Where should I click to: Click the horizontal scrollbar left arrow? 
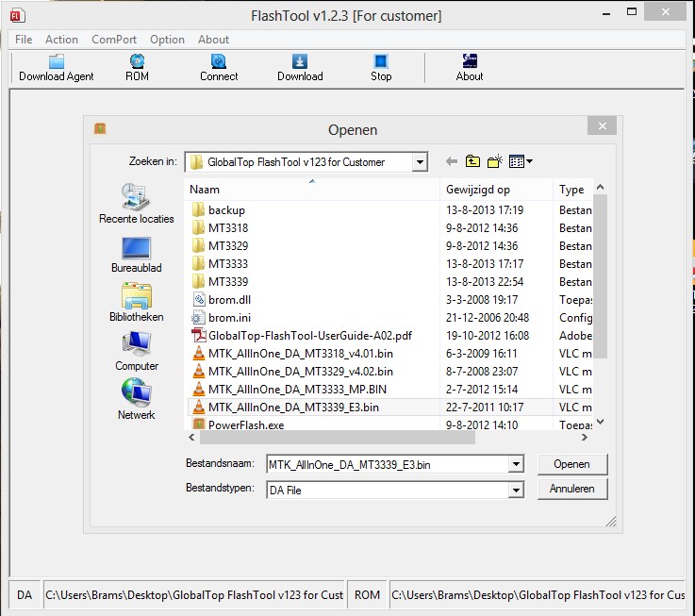click(x=192, y=438)
